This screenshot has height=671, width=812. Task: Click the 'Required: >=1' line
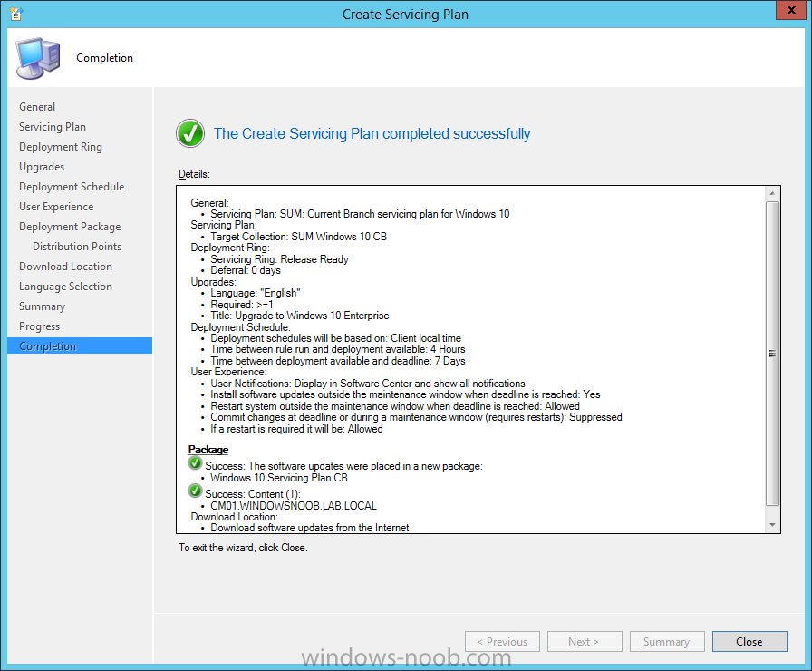click(242, 305)
